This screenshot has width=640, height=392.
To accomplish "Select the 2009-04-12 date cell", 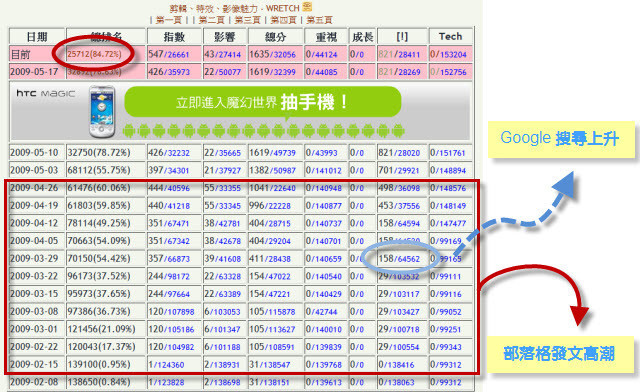I will (x=37, y=223).
